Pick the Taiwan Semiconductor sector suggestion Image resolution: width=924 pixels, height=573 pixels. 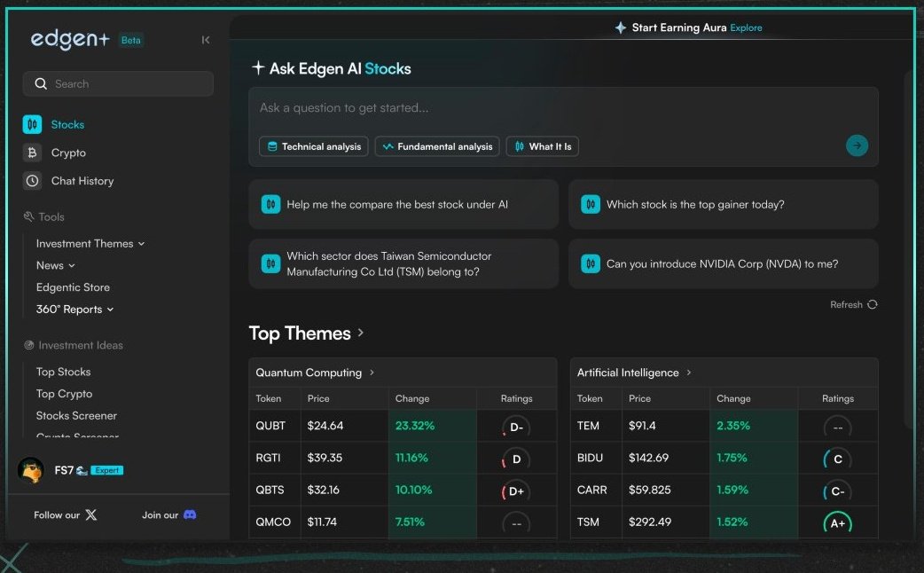tap(403, 263)
